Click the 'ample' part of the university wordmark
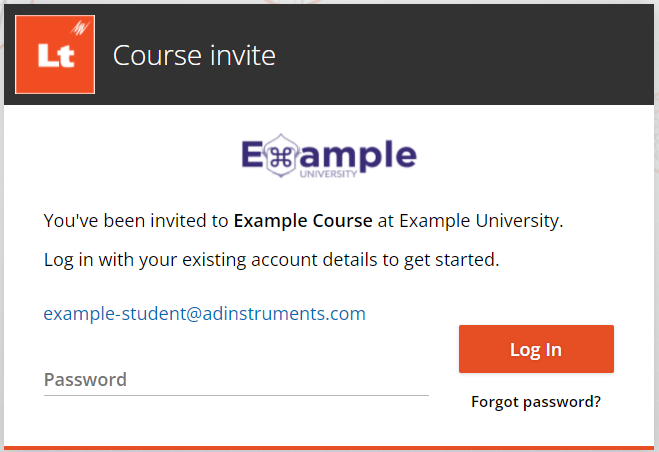Screen dimensions: 659x452 pos(358,156)
